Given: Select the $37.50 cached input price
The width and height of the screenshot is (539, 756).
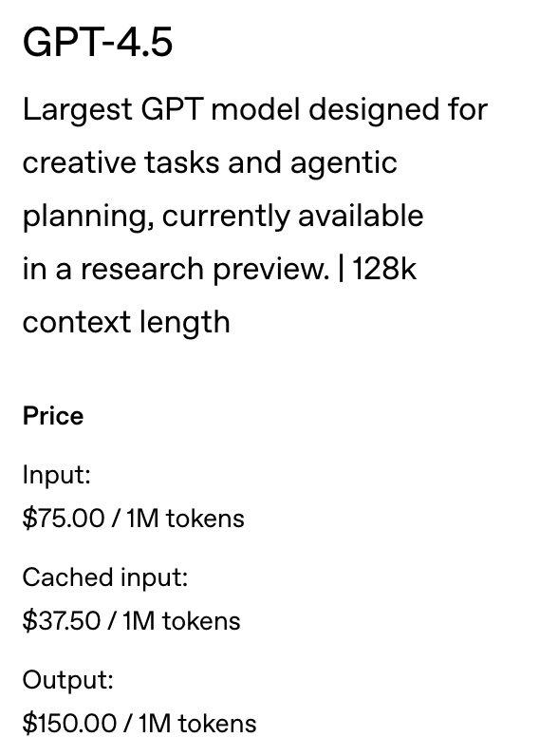Looking at the screenshot, I should pos(61,621).
